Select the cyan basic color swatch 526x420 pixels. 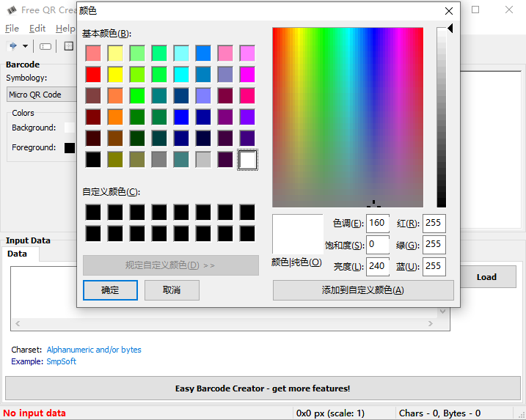181,75
